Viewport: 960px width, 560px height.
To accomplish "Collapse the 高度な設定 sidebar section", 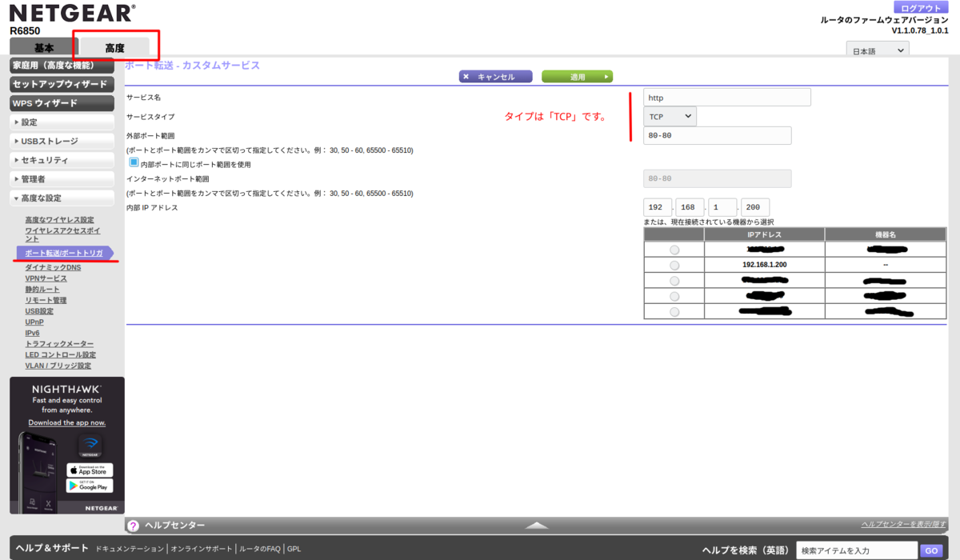I will (x=62, y=198).
